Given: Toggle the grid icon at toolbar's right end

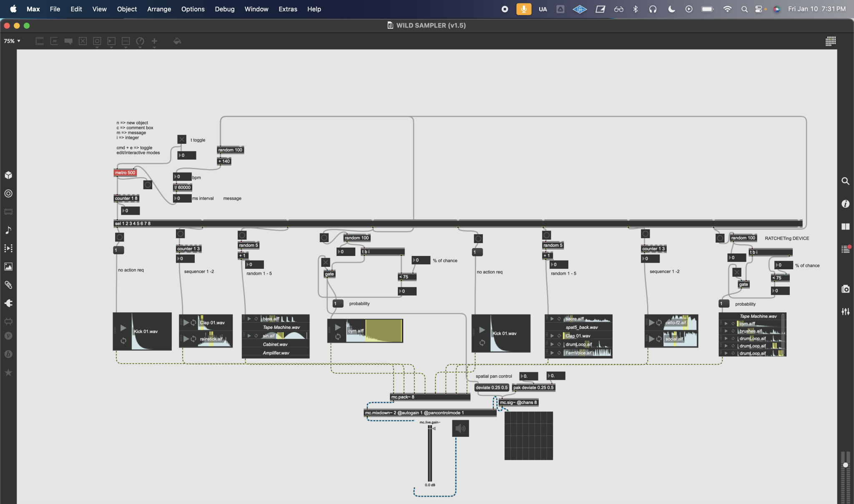Looking at the screenshot, I should click(831, 41).
